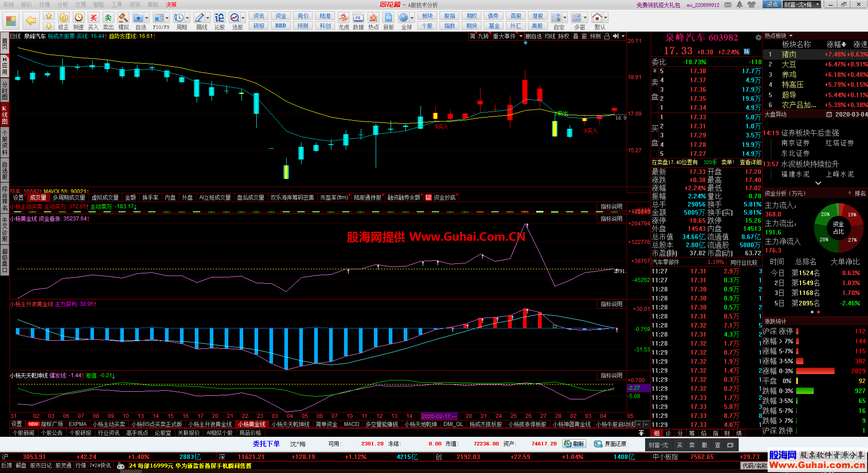Toggle 均线 moving averages display
Viewport: 868px width, 473px height.
point(550,36)
